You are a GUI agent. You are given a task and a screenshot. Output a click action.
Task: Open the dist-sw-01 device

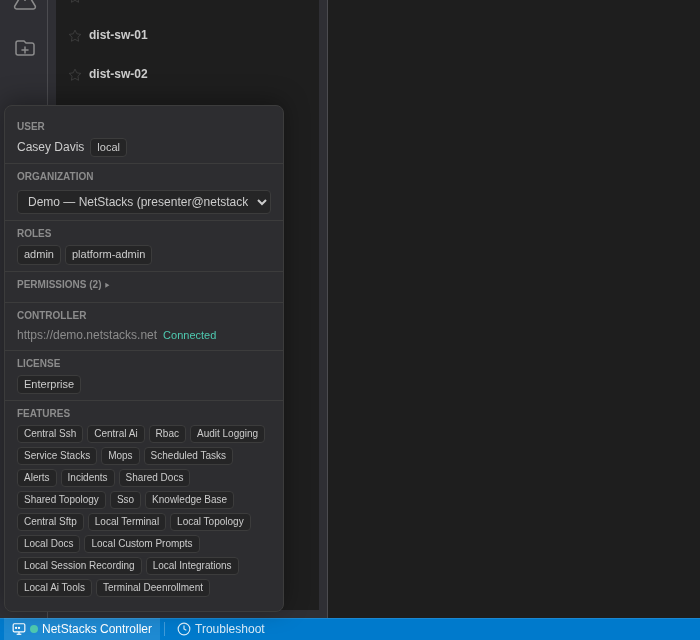tap(118, 35)
